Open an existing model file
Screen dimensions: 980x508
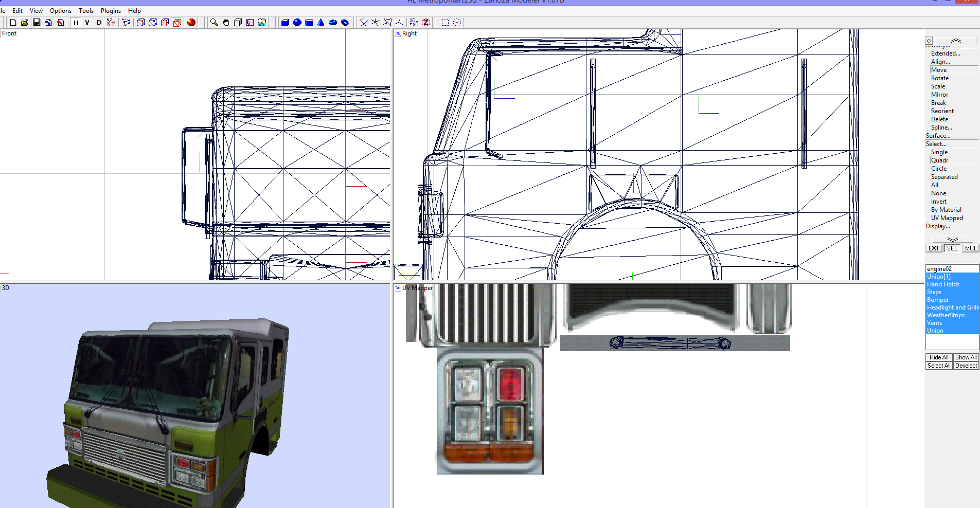click(24, 22)
